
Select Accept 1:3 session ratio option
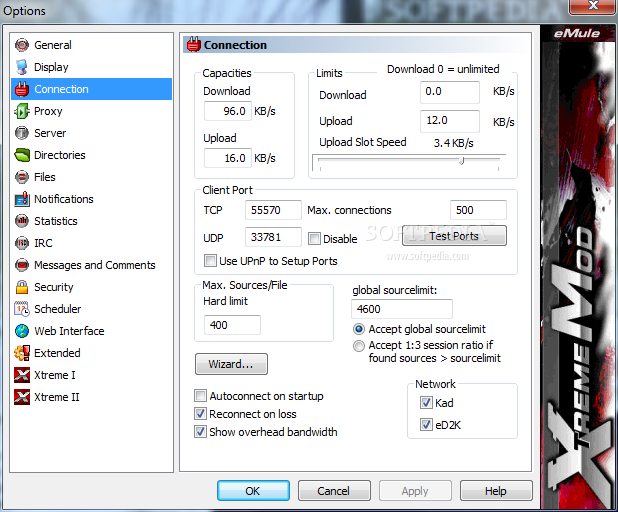(x=359, y=346)
